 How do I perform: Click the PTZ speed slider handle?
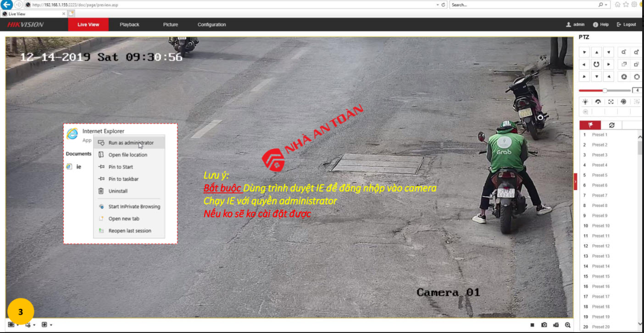(605, 90)
